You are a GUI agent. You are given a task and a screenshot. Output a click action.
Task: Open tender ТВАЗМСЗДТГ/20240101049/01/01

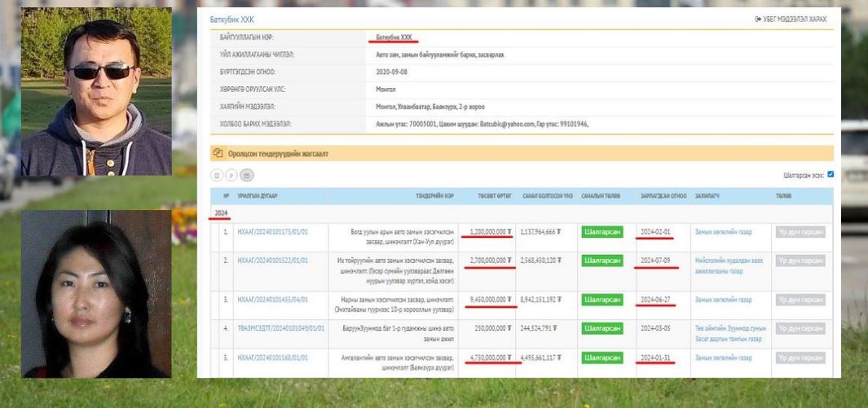(x=280, y=328)
